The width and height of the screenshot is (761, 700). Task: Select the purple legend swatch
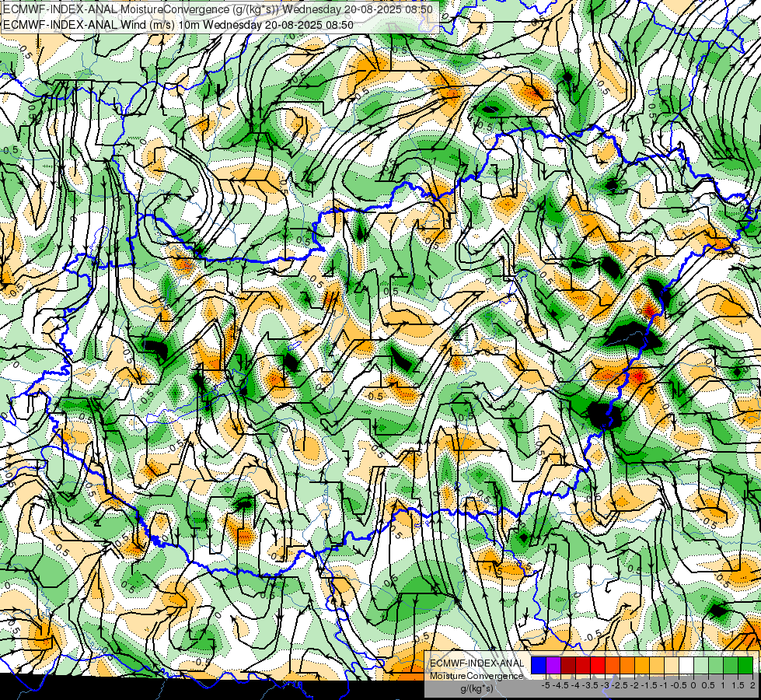(x=553, y=666)
